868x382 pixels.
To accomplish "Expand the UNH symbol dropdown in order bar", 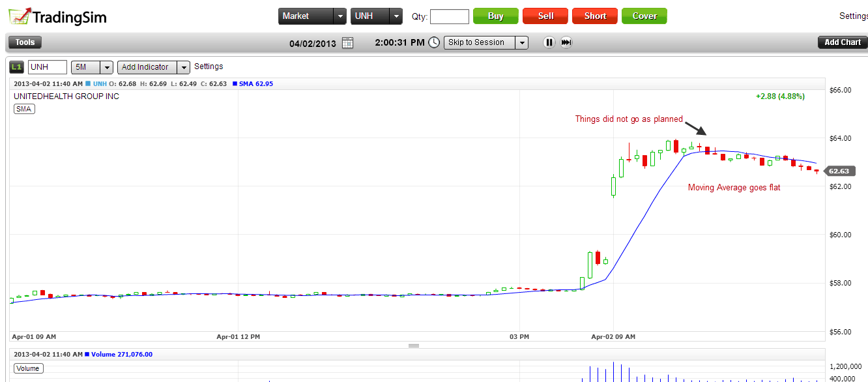I will pyautogui.click(x=396, y=16).
